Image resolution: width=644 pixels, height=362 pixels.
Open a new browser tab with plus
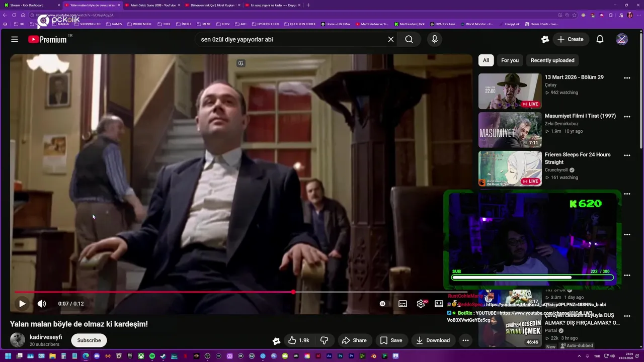click(x=308, y=5)
